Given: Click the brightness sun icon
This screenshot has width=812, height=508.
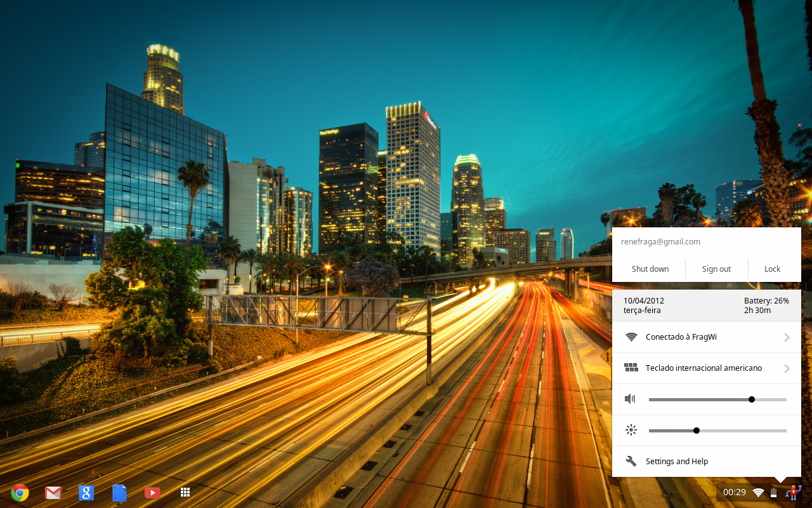Looking at the screenshot, I should pos(631,431).
